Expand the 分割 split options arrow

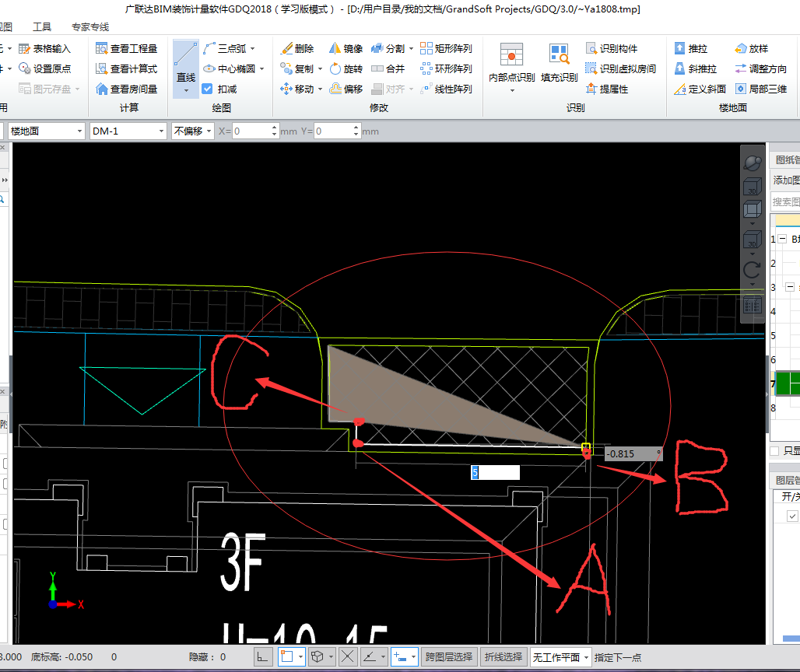pyautogui.click(x=411, y=49)
